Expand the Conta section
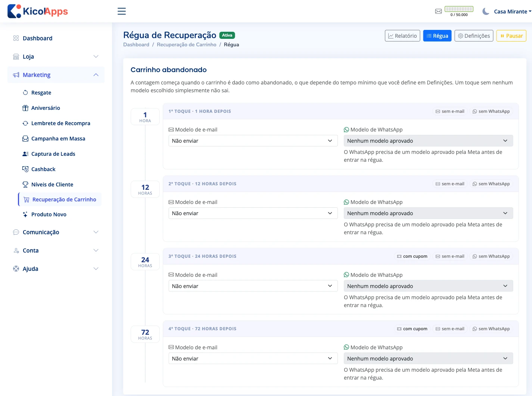Viewport: 532px width, 396px height. (56, 250)
